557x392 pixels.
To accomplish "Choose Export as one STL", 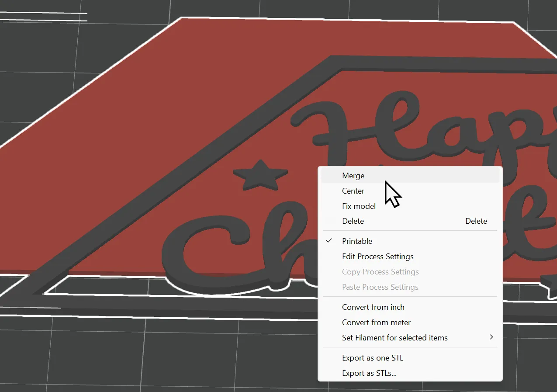I will pos(410,358).
